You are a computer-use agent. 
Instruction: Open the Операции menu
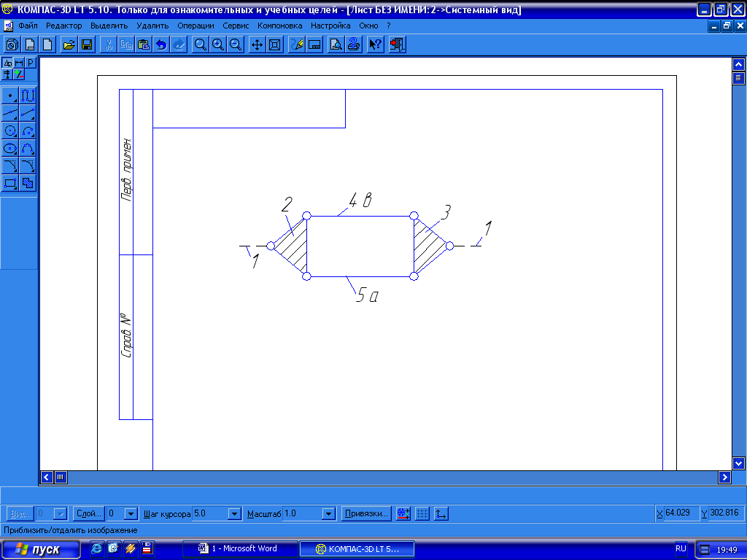(x=196, y=26)
